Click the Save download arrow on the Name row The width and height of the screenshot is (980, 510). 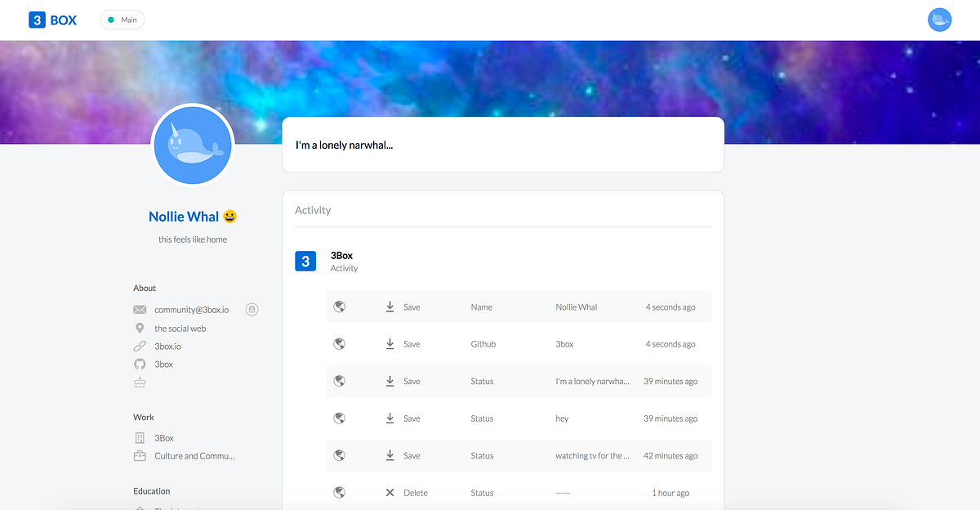tap(390, 306)
